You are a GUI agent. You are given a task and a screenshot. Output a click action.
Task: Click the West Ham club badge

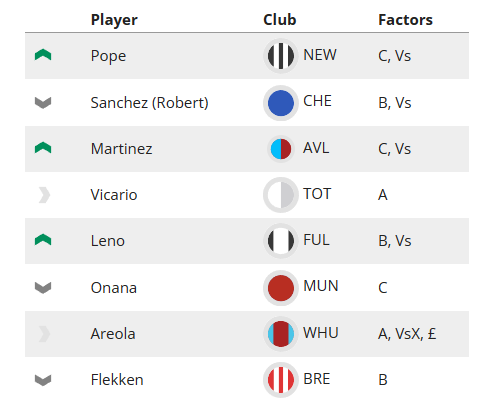pos(281,334)
